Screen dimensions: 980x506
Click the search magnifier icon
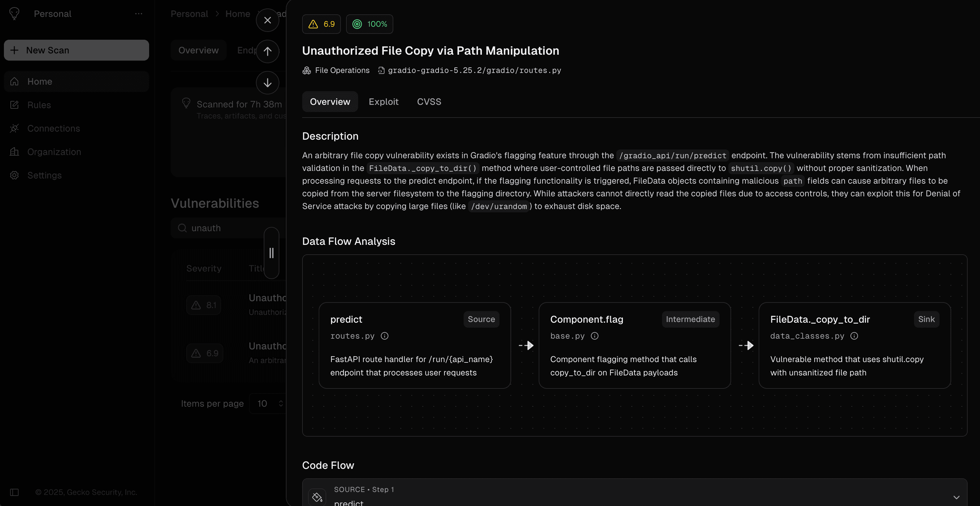182,228
